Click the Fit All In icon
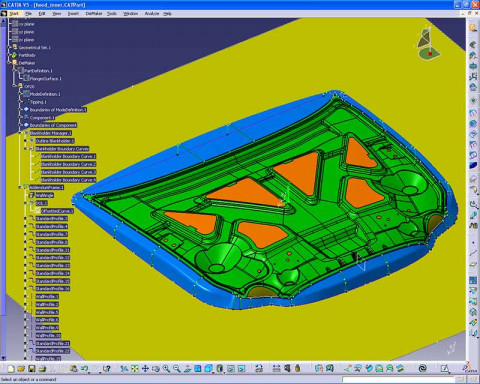 [135, 368]
